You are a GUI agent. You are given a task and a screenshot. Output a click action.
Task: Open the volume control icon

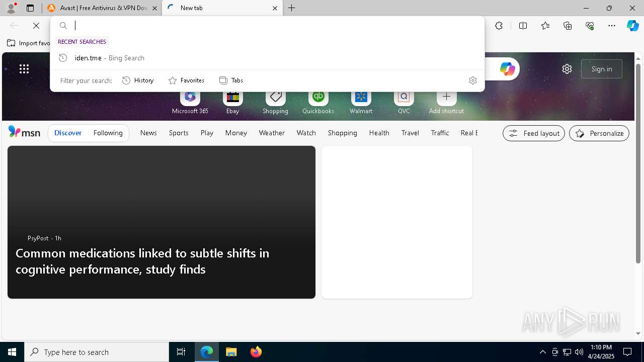tap(579, 352)
